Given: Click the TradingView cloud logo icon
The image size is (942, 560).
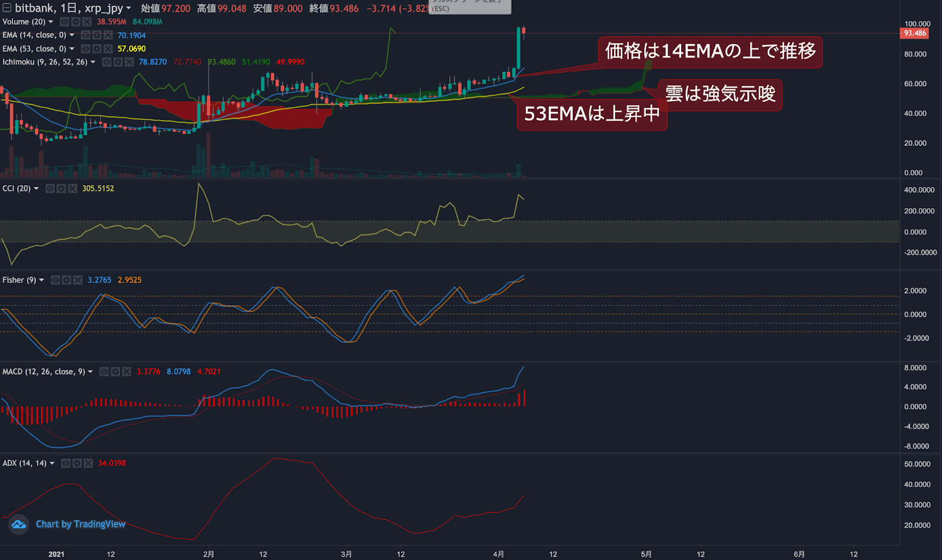Looking at the screenshot, I should click(x=19, y=524).
